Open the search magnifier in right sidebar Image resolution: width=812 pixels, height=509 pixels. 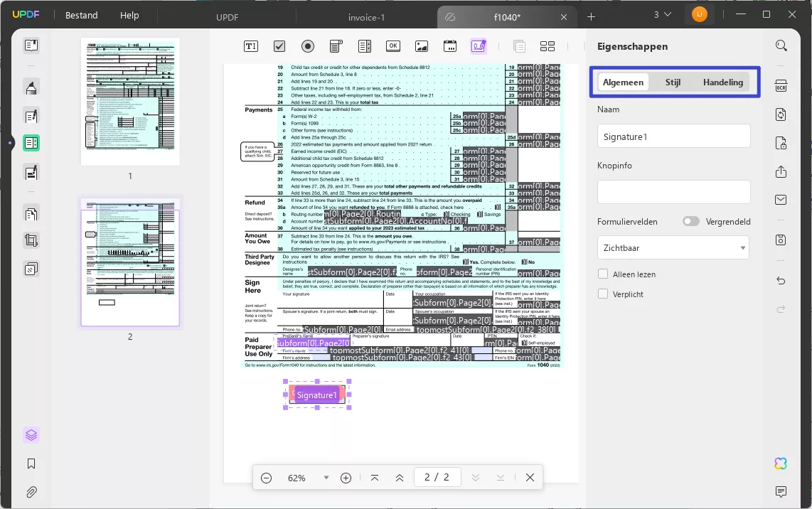point(781,45)
